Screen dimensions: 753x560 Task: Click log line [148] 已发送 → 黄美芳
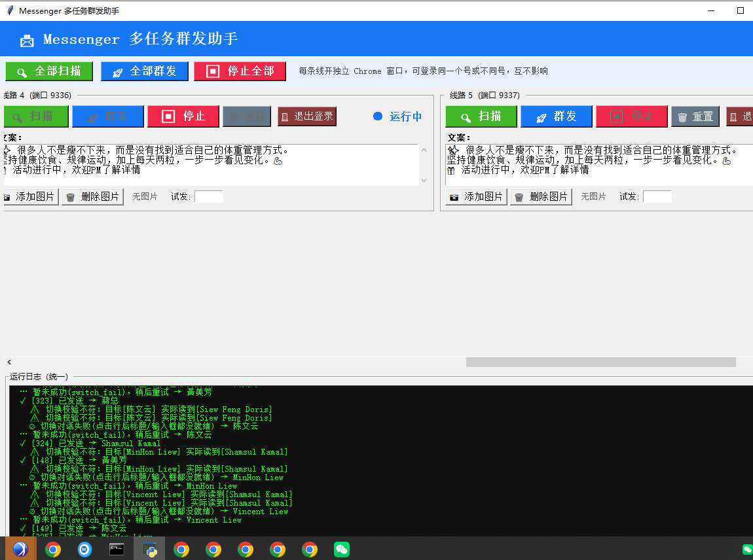tap(73, 460)
